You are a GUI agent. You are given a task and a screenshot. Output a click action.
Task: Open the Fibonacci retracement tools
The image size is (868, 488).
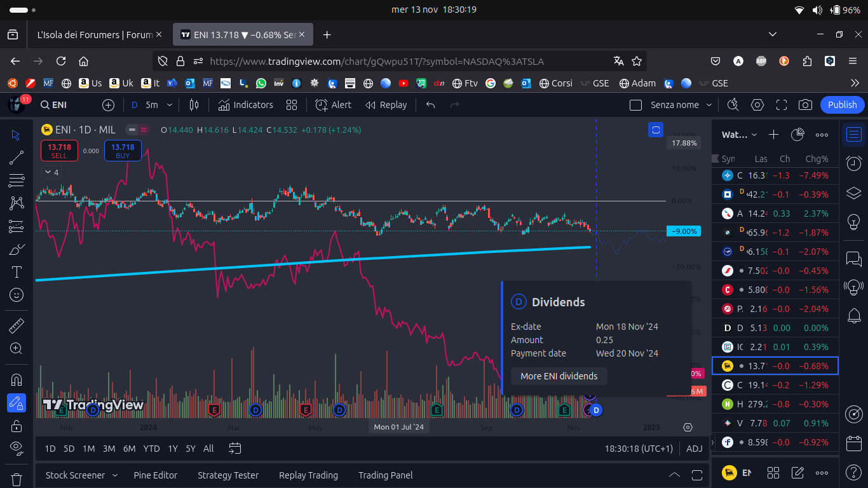point(17,180)
